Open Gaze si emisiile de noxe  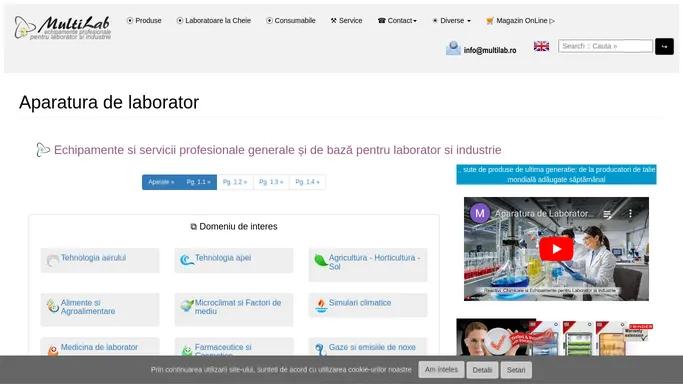[x=372, y=347]
